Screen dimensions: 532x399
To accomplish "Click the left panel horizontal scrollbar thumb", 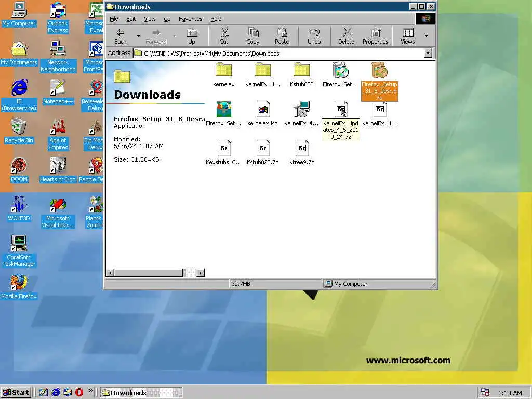I will tap(148, 272).
